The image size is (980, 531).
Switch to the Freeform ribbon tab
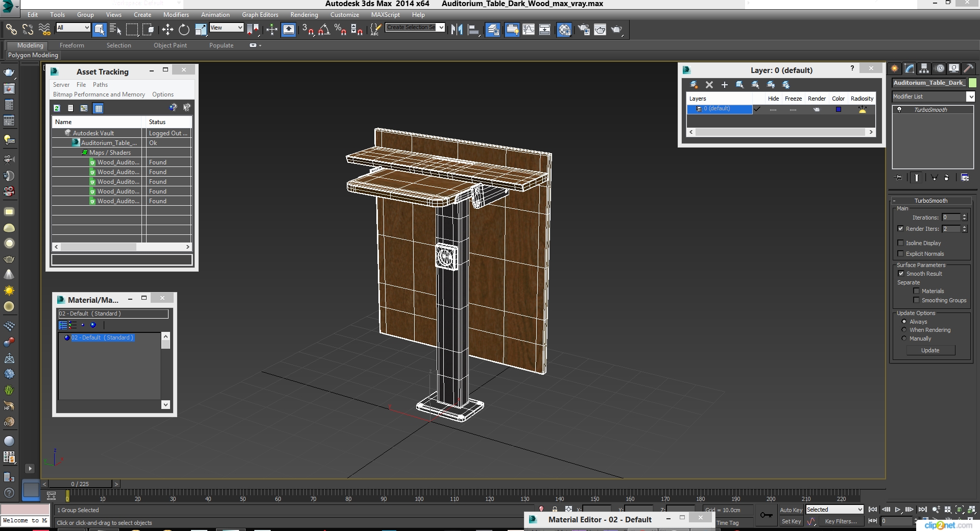click(71, 45)
